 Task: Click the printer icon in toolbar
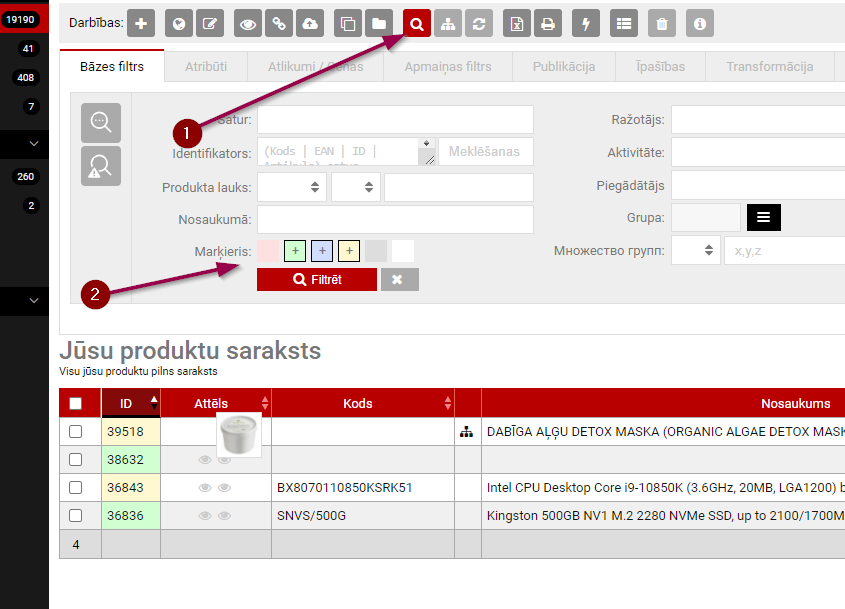[547, 23]
